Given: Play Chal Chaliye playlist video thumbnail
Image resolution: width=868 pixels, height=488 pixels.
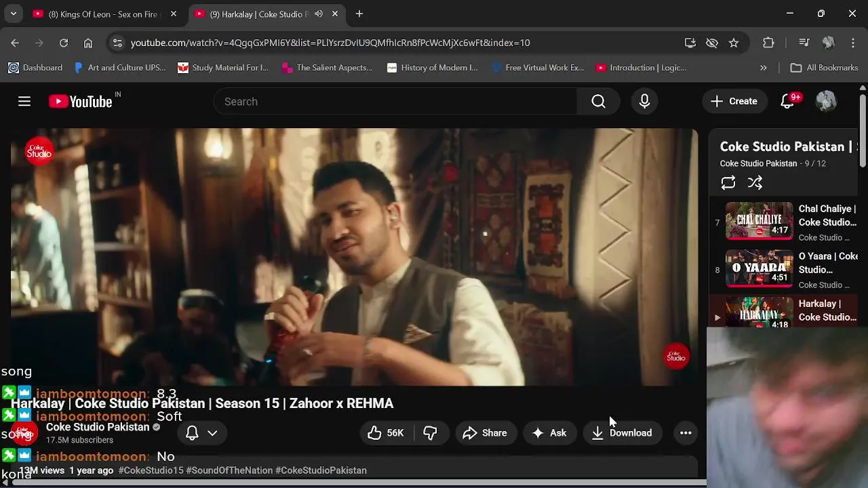Looking at the screenshot, I should point(759,221).
